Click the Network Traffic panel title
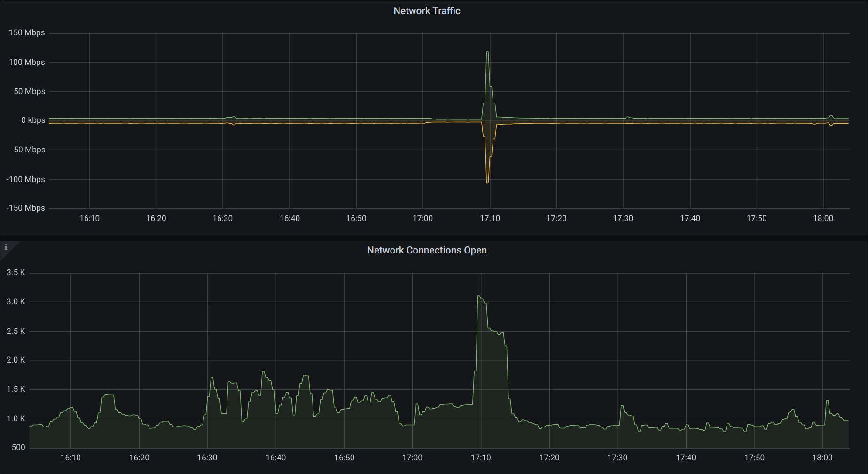The width and height of the screenshot is (868, 474). 426,10
